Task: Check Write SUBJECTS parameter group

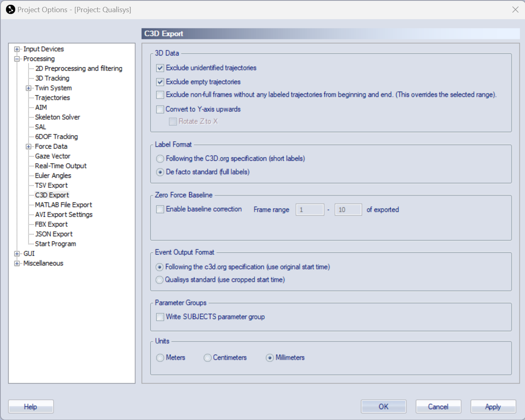Action: pos(160,317)
